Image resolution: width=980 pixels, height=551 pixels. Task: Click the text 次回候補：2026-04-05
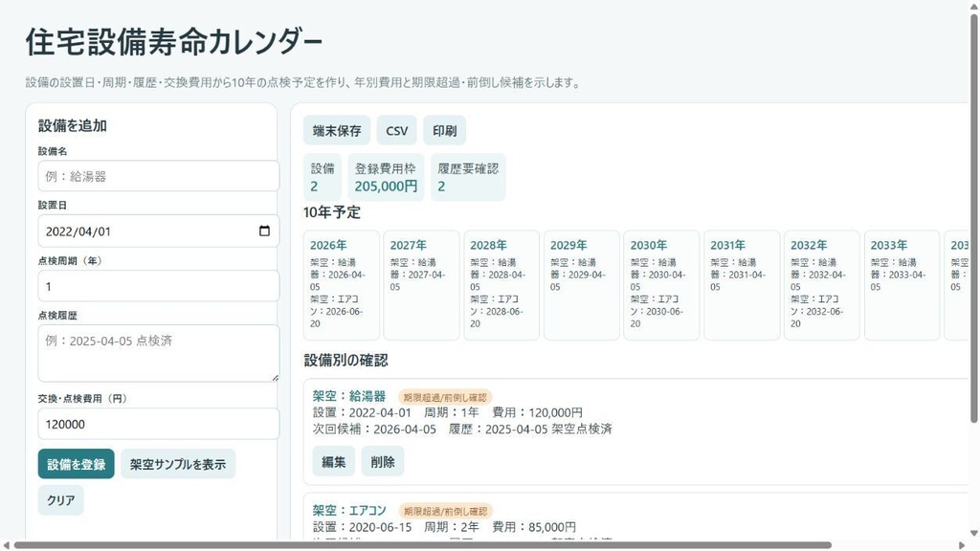coord(374,430)
